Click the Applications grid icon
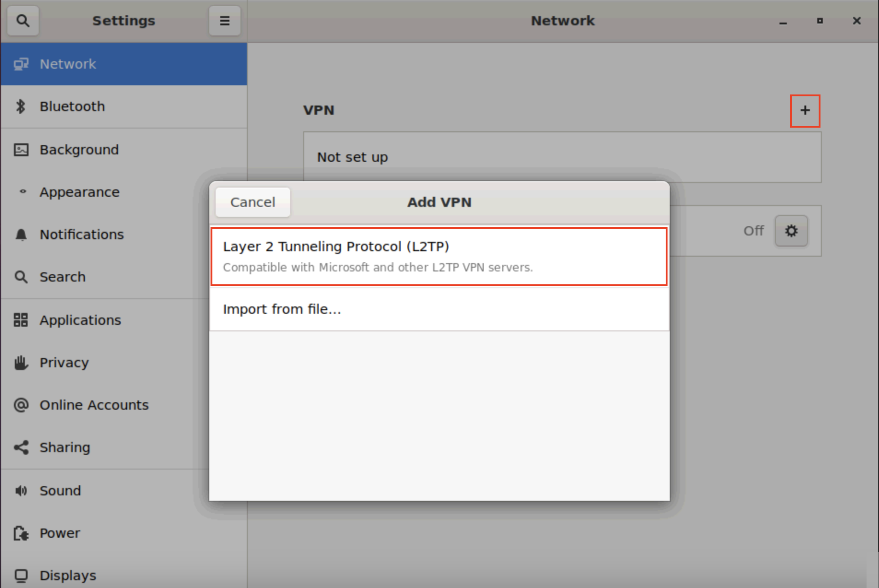Screen dimensions: 879x588 point(21,320)
